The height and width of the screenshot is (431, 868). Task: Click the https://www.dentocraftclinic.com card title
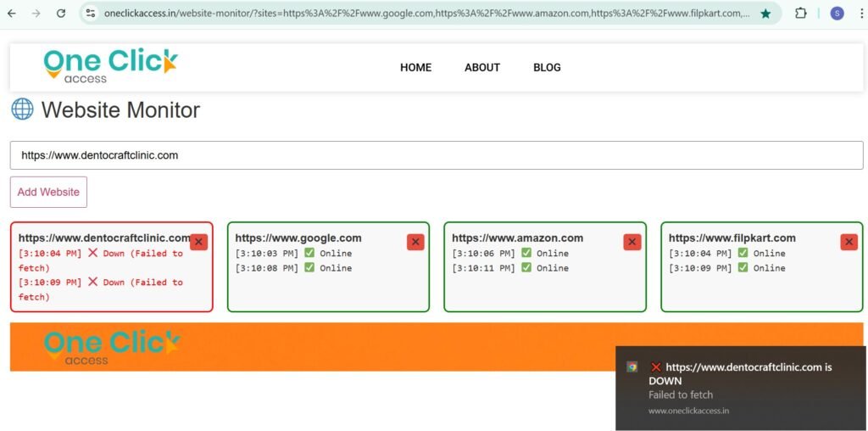[104, 238]
